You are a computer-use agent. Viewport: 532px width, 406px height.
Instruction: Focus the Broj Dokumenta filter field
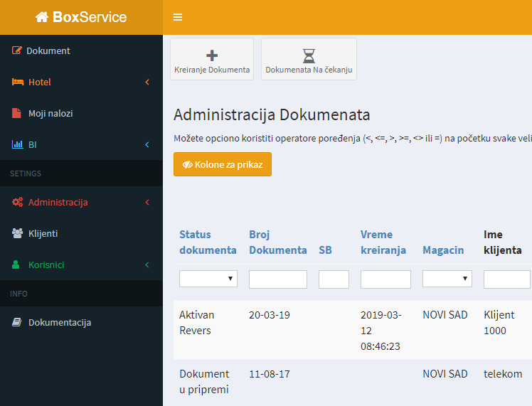[x=278, y=279]
